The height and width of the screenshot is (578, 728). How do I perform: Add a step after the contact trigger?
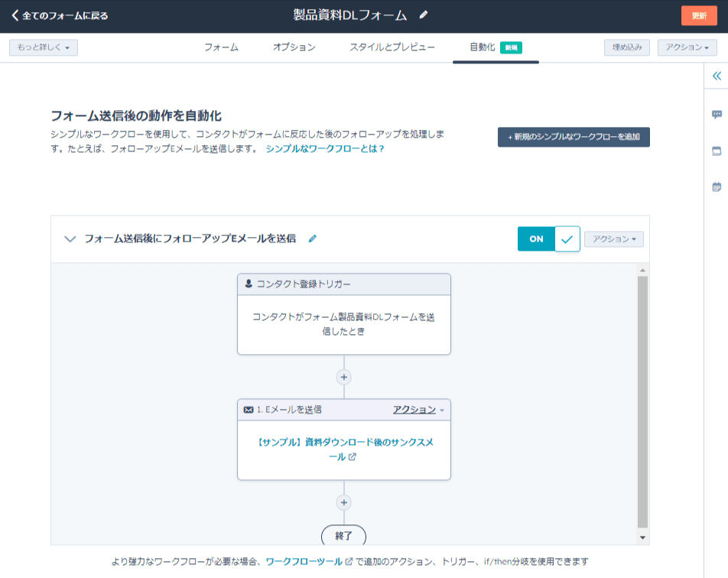(x=344, y=377)
